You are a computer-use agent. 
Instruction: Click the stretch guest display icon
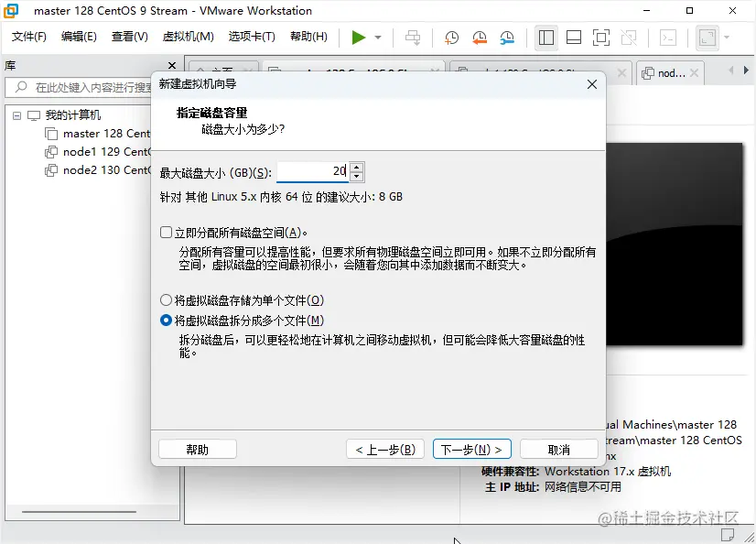click(707, 38)
